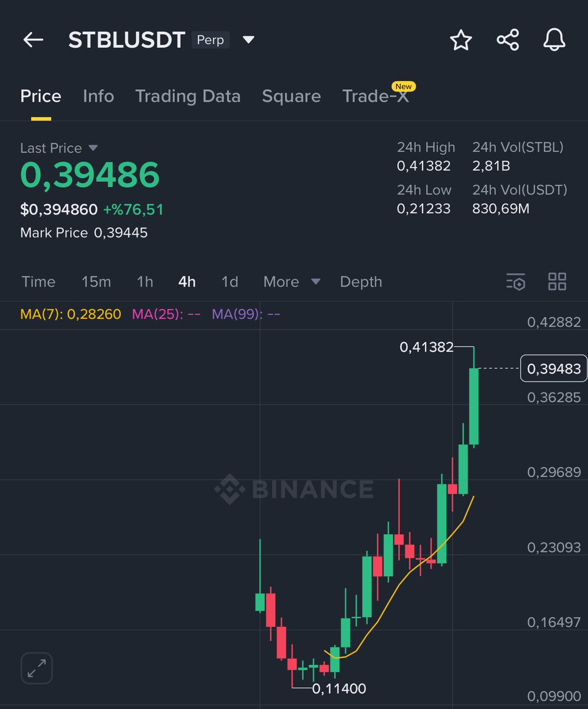Set a price alert via bell icon
Screen dimensions: 588x709
[554, 40]
